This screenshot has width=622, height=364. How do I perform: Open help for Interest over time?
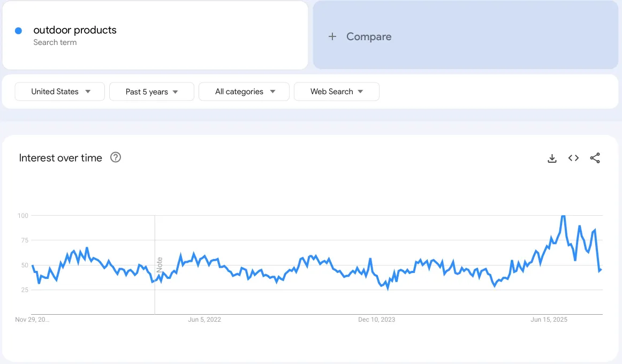click(x=116, y=157)
